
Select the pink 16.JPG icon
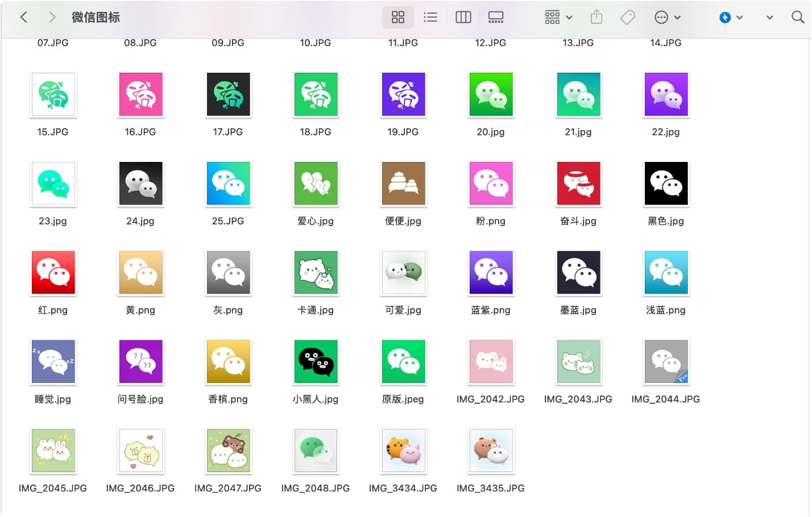pyautogui.click(x=140, y=94)
